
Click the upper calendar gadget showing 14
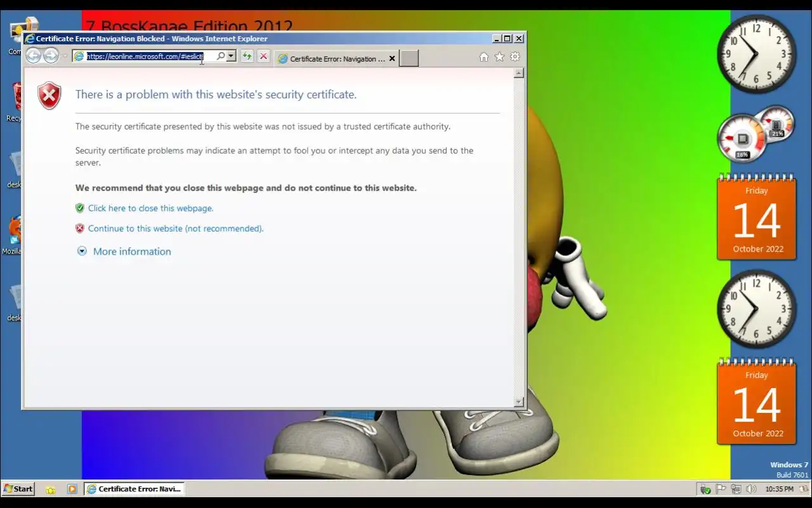pos(757,217)
